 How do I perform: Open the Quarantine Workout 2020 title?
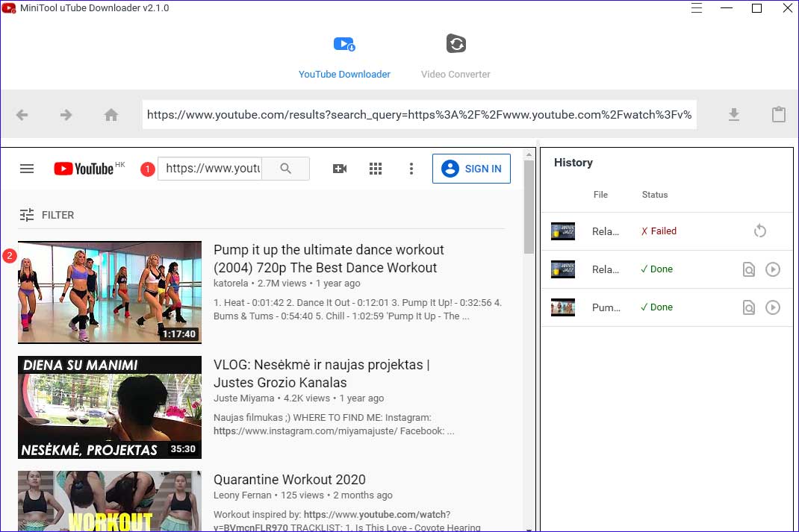click(290, 480)
